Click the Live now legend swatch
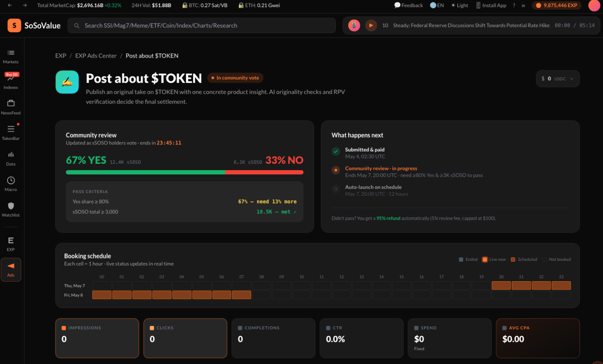The image size is (603, 364). (x=485, y=259)
